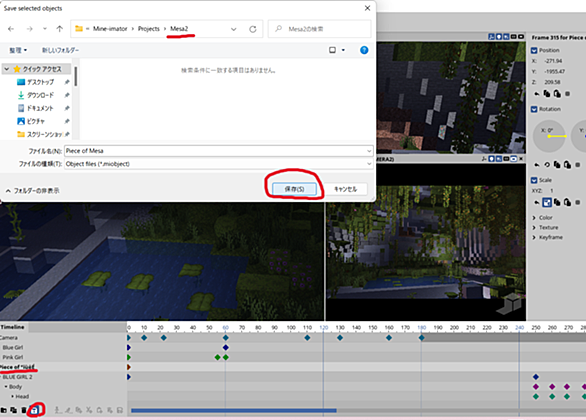
Task: Click the person icon in upper view toolbar
Action: coord(491,37)
